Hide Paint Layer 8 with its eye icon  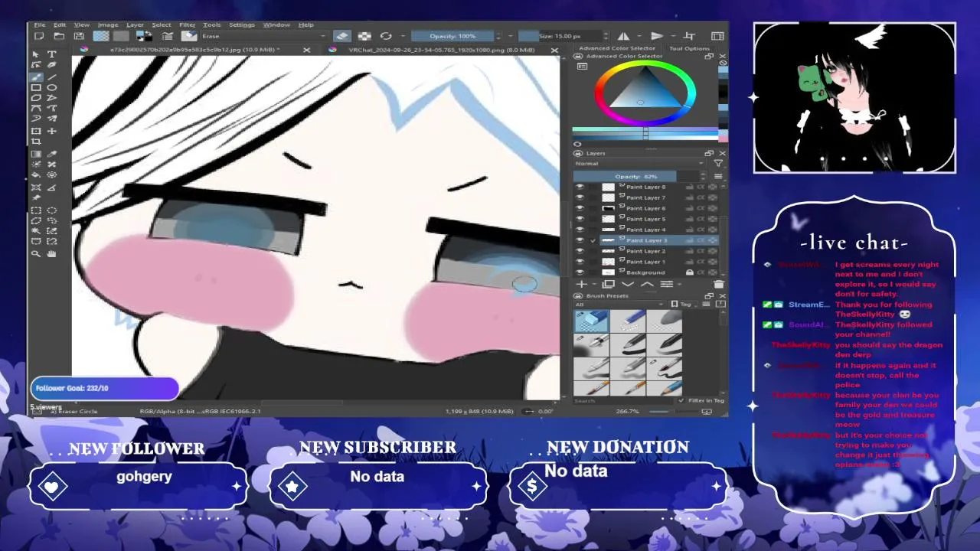580,187
